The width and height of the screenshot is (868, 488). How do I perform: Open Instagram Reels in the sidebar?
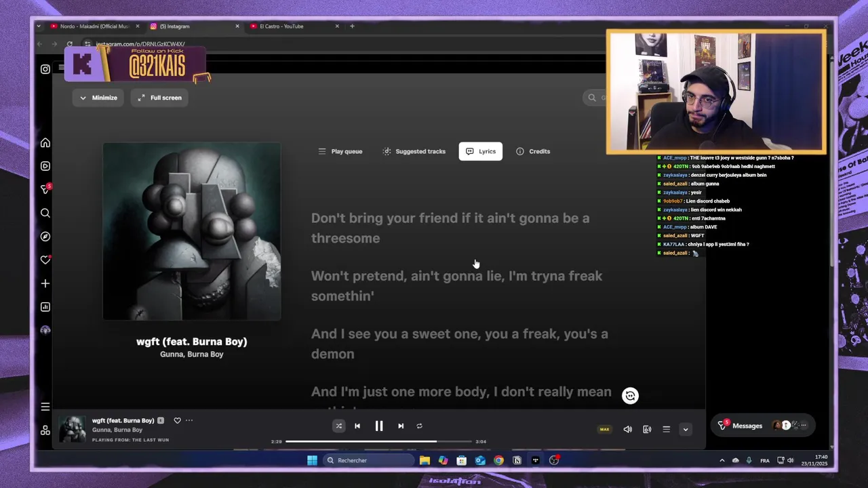click(45, 166)
